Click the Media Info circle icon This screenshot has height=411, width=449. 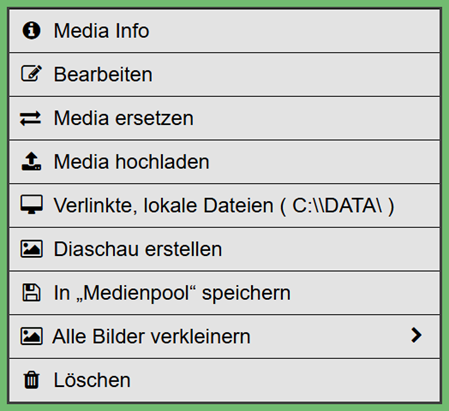click(x=31, y=30)
